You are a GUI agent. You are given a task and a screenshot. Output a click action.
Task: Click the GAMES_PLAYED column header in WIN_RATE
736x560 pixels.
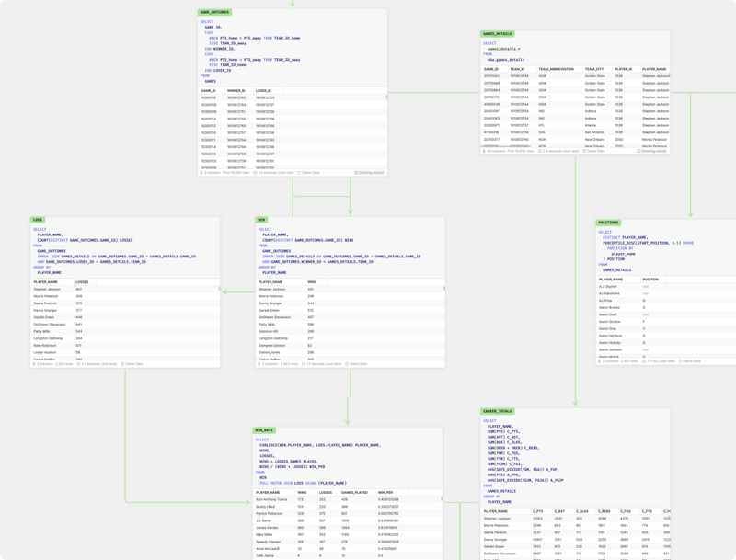(x=354, y=493)
